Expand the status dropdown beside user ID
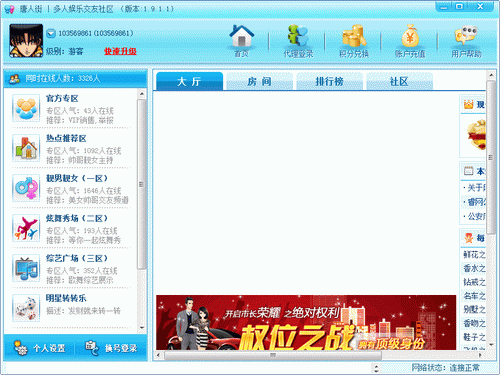 click(51, 33)
